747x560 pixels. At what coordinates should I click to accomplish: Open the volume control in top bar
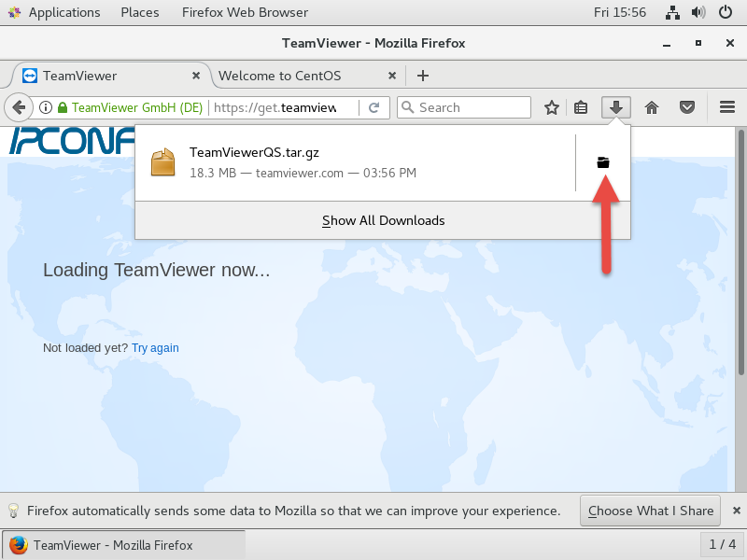pos(698,12)
